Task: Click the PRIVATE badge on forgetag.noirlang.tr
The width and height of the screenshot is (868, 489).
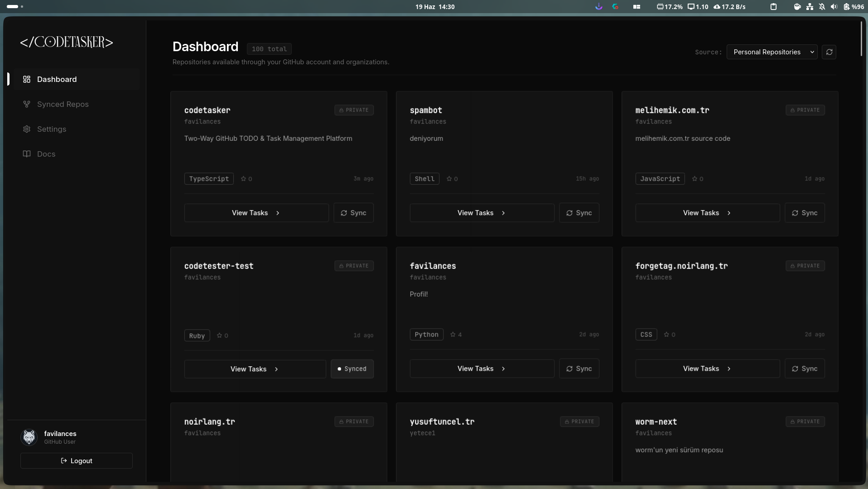Action: point(805,266)
